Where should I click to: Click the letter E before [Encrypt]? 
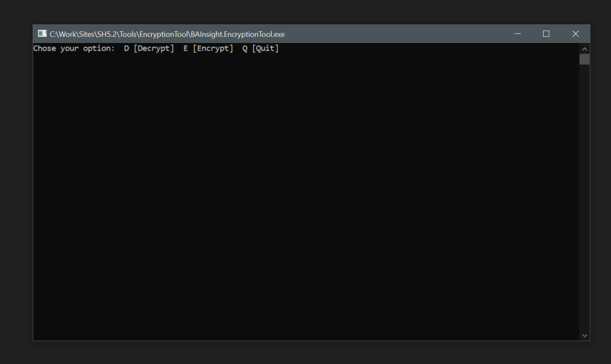click(186, 49)
